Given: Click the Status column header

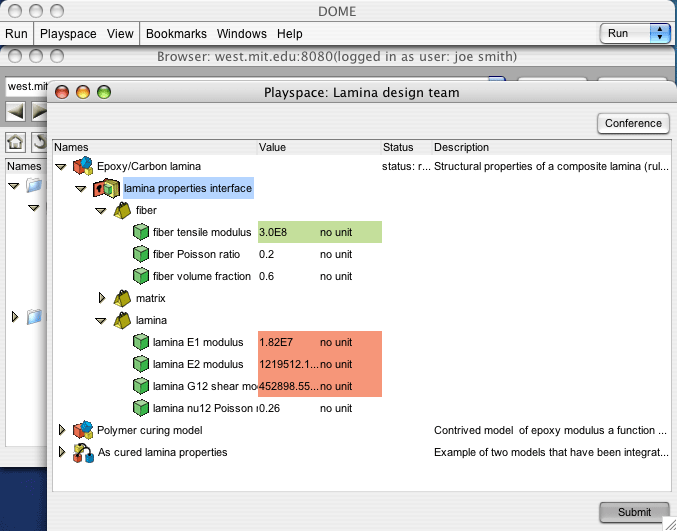Looking at the screenshot, I should pyautogui.click(x=407, y=147).
